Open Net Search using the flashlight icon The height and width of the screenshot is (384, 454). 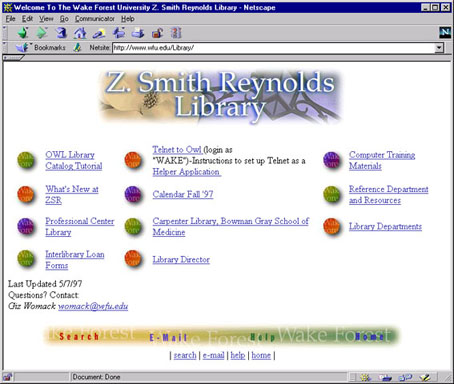(99, 33)
